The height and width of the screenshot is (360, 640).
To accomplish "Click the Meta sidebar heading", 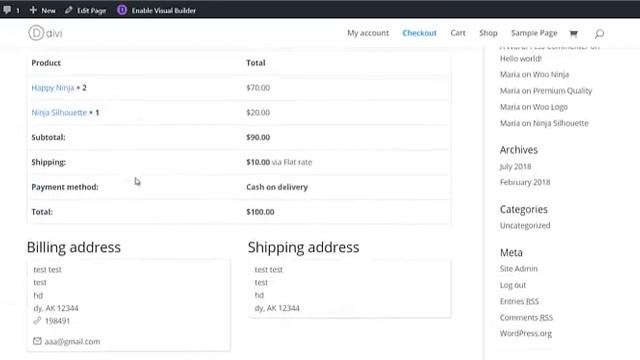I will (511, 253).
